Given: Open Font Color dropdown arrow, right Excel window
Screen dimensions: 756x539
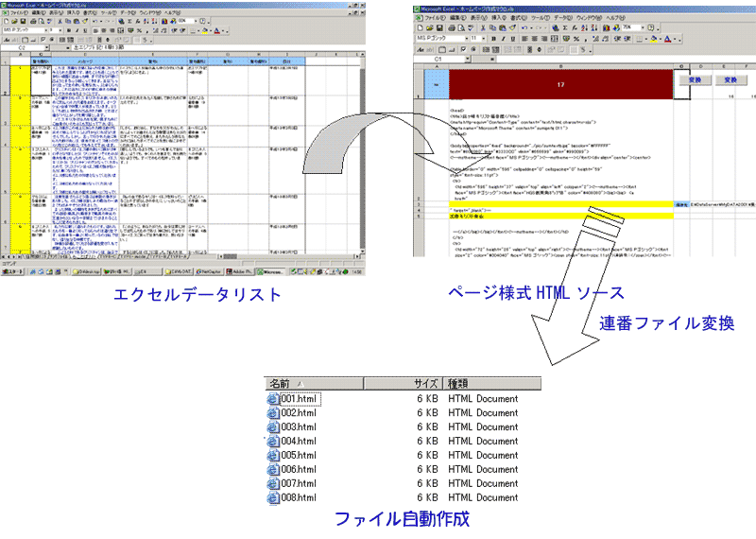Looking at the screenshot, I should [x=675, y=39].
